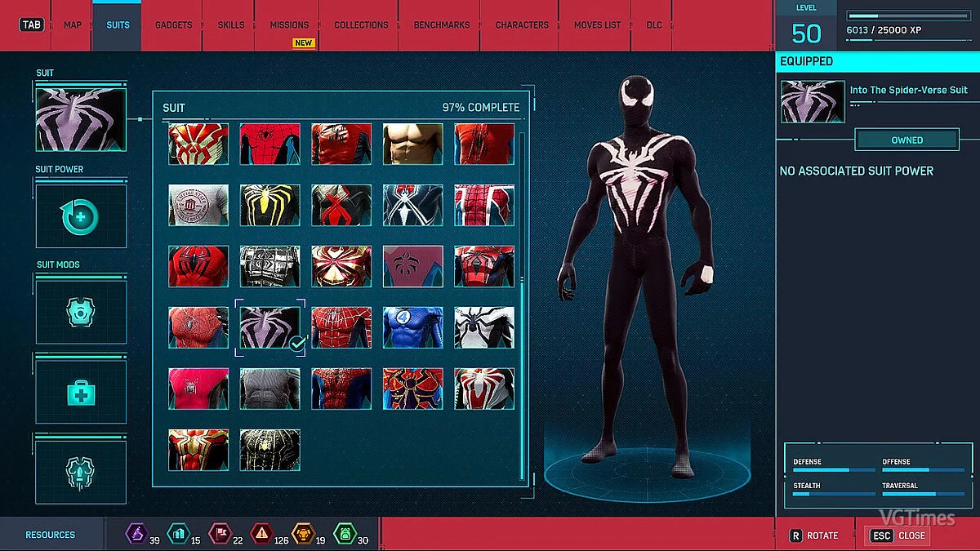Open the CHARACTERS tab
This screenshot has width=980, height=551.
click(522, 25)
